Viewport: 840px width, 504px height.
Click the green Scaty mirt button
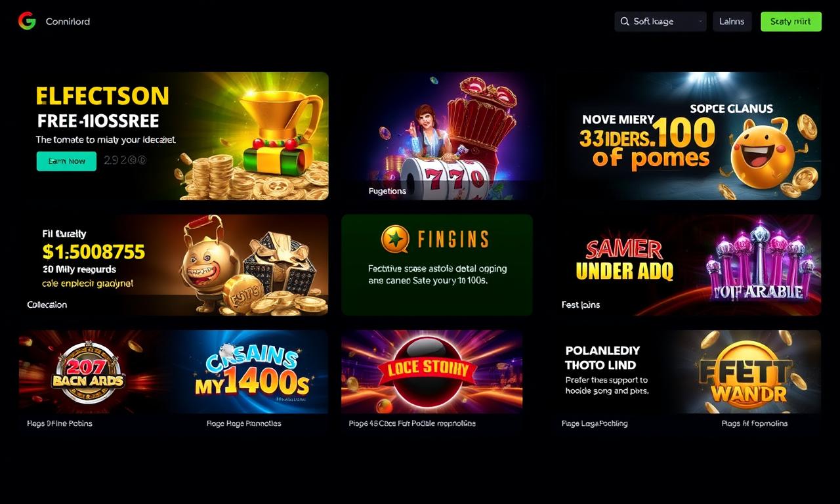(791, 22)
